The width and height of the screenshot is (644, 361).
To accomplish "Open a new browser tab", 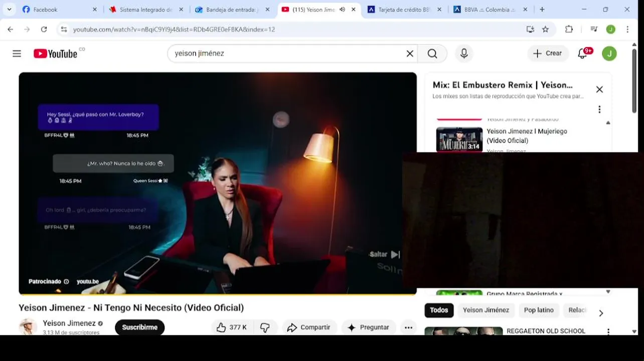I will click(542, 10).
